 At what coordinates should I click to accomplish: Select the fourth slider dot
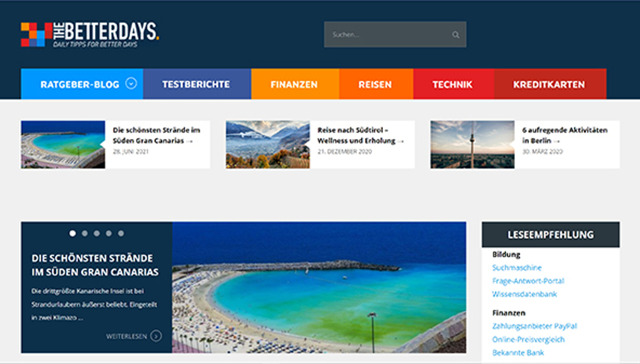pyautogui.click(x=109, y=233)
